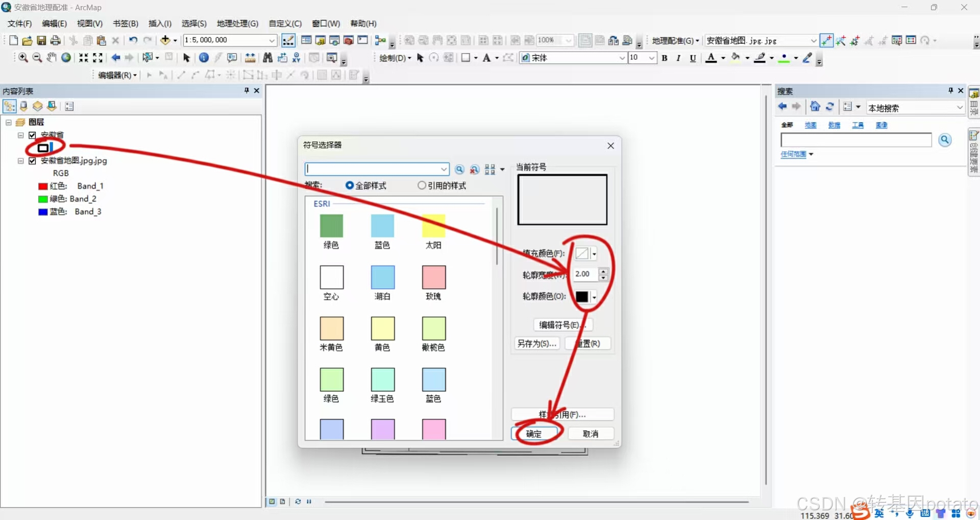Select the 全部样式 radio button

[x=350, y=185]
